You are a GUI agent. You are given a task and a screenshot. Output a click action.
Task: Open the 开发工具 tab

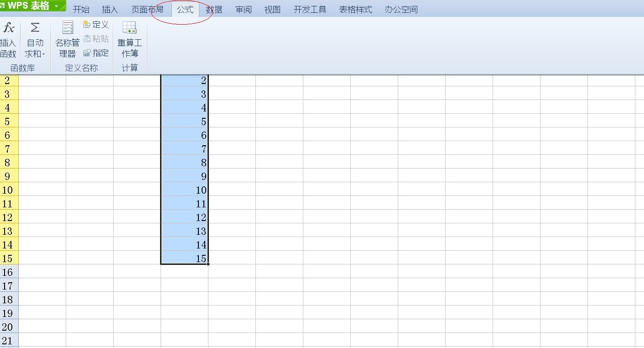coord(310,10)
